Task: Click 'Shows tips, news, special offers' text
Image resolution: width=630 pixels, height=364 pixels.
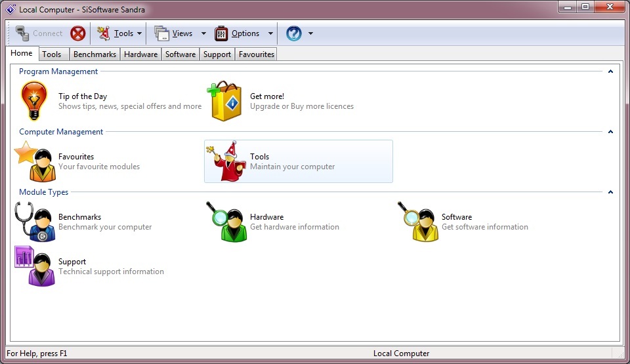Action: point(130,106)
